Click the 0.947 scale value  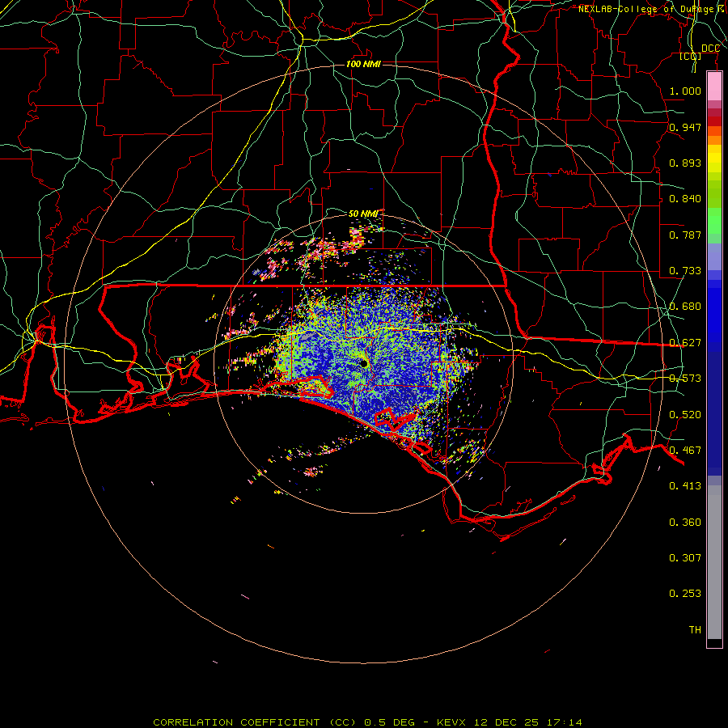click(x=685, y=127)
